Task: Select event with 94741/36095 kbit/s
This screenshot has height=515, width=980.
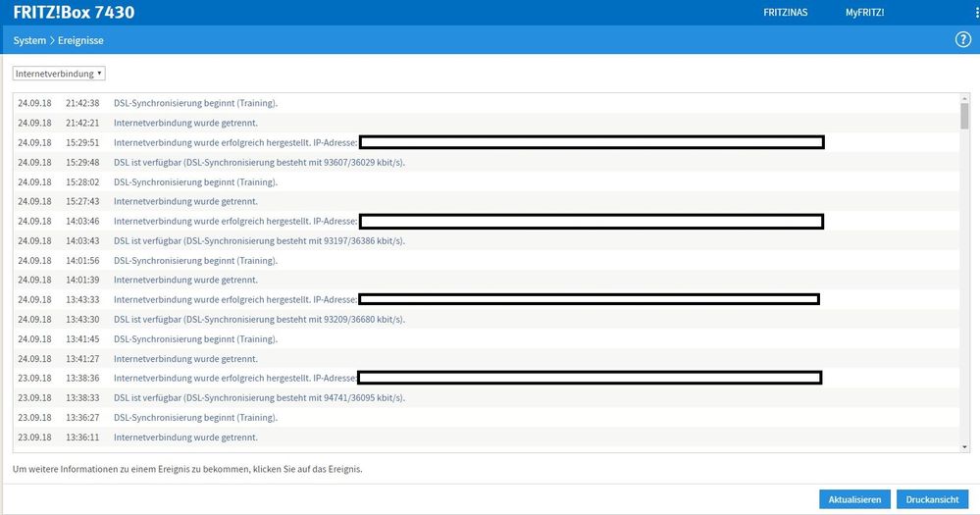Action: coord(487,397)
